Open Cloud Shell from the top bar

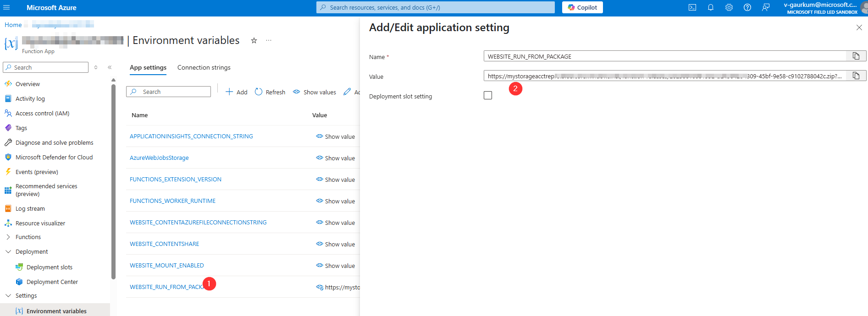[692, 7]
